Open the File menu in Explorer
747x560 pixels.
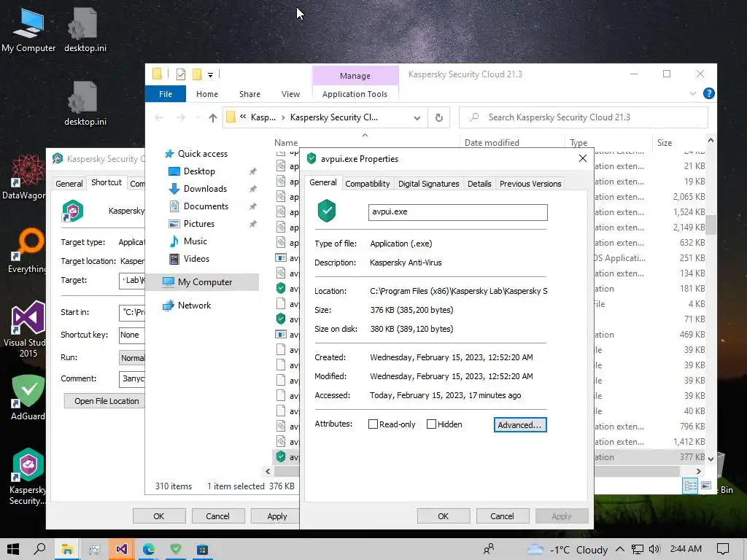coord(166,94)
